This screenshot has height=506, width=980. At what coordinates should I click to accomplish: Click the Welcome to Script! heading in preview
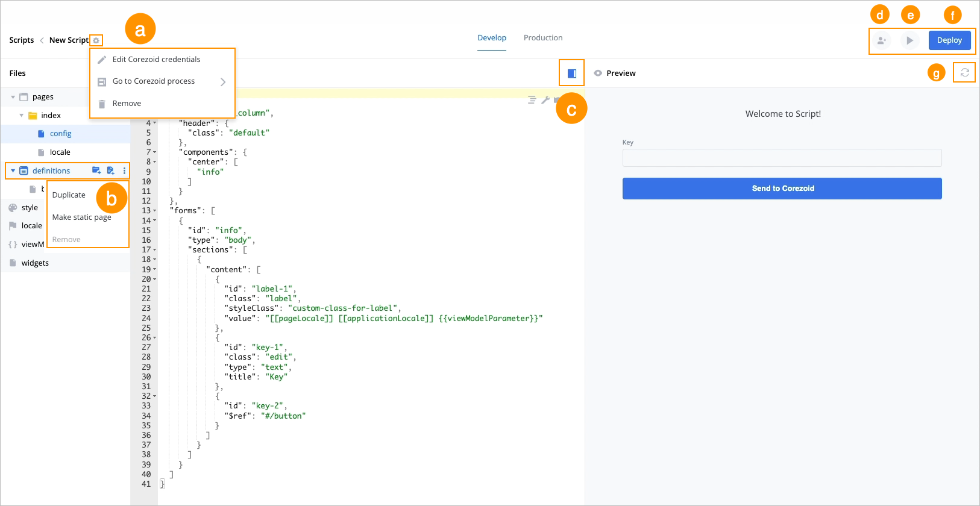tap(783, 114)
